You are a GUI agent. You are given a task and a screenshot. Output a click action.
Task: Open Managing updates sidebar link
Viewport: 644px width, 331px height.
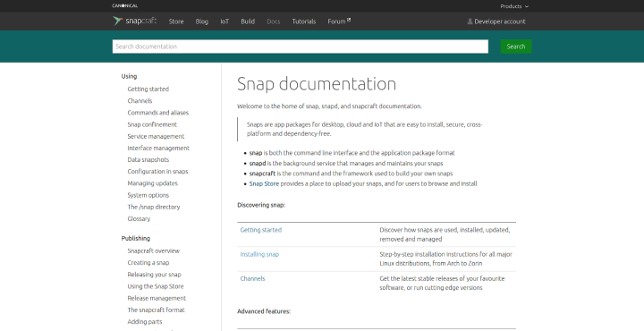152,183
